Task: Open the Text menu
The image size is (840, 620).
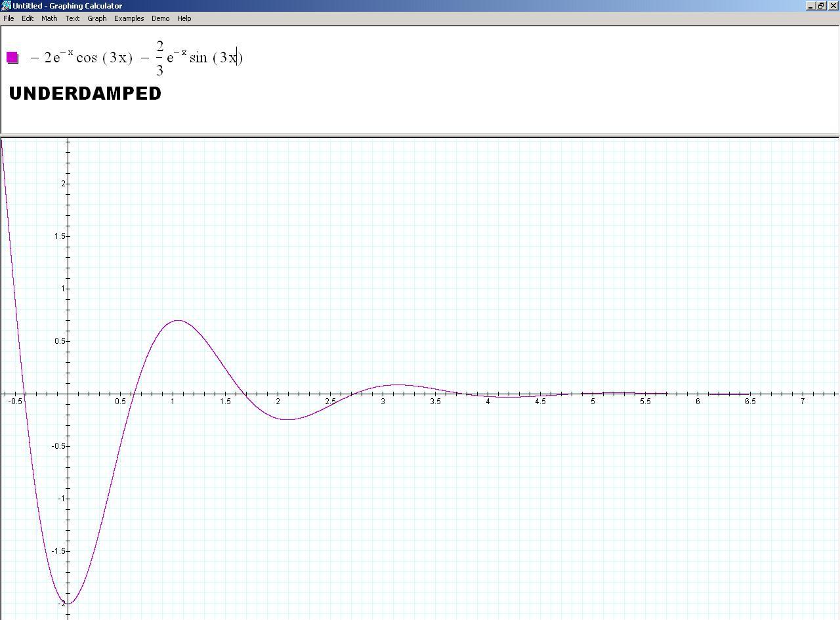Action: [72, 18]
